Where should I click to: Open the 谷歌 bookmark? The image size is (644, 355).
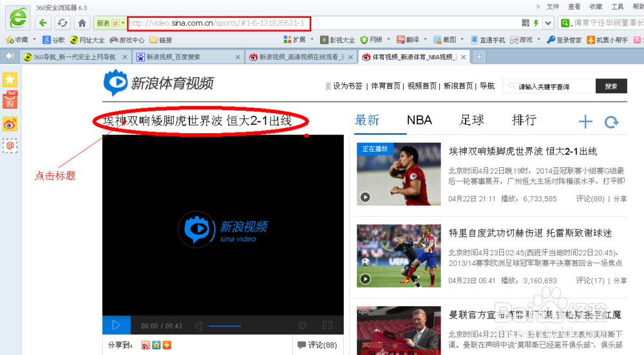pyautogui.click(x=54, y=40)
